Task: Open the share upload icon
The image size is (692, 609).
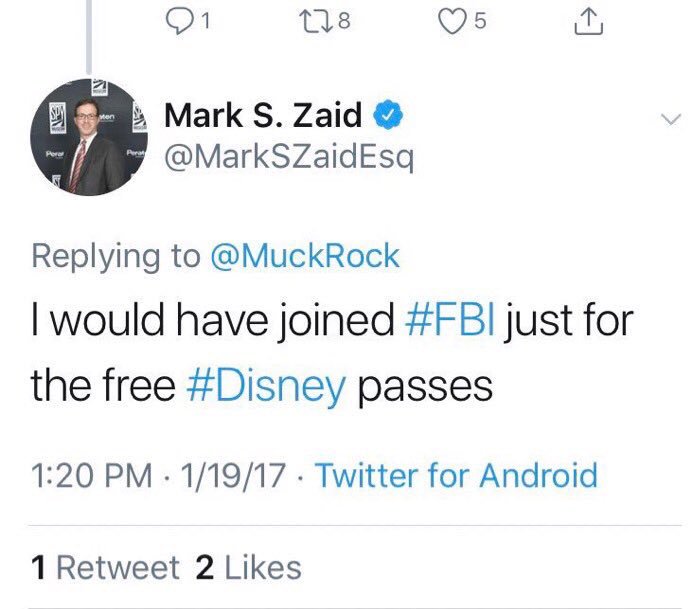Action: [x=591, y=19]
